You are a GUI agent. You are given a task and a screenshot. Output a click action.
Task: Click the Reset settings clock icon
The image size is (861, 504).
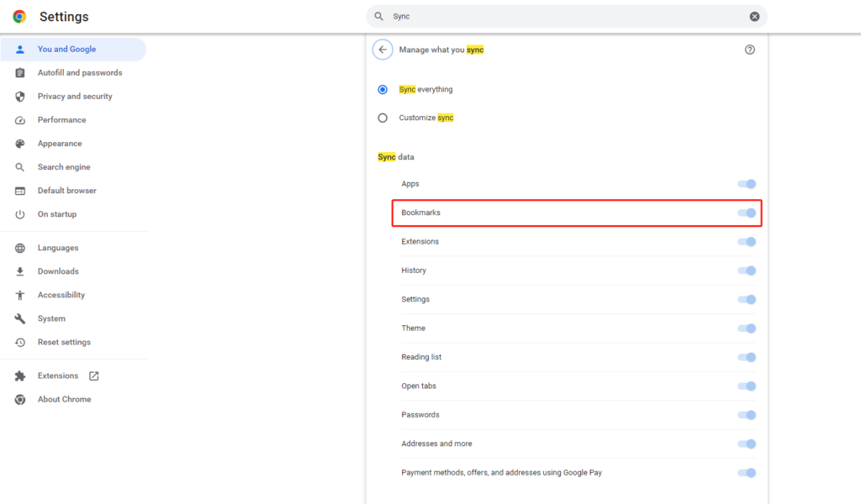[x=20, y=342]
